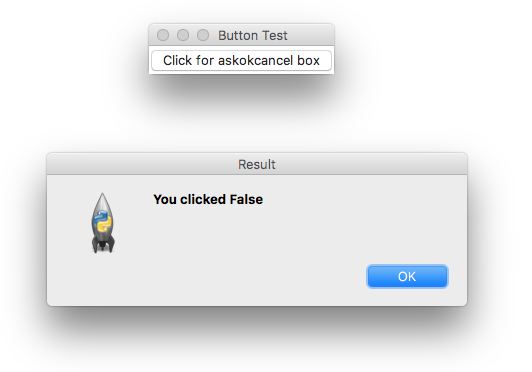Click the Python rocket launcher icon
The width and height of the screenshot is (532, 372).
(x=103, y=223)
